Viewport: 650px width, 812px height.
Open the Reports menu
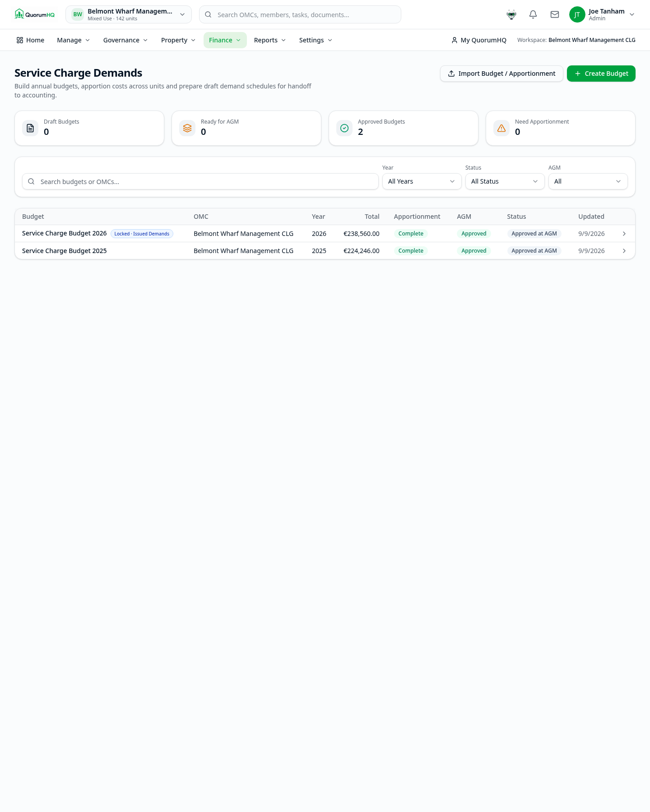[x=270, y=40]
